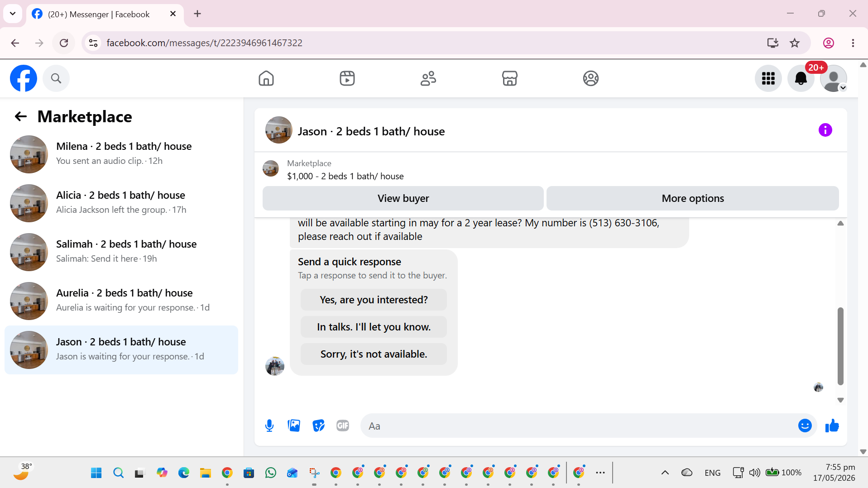Go to the Home feed icon

click(266, 78)
